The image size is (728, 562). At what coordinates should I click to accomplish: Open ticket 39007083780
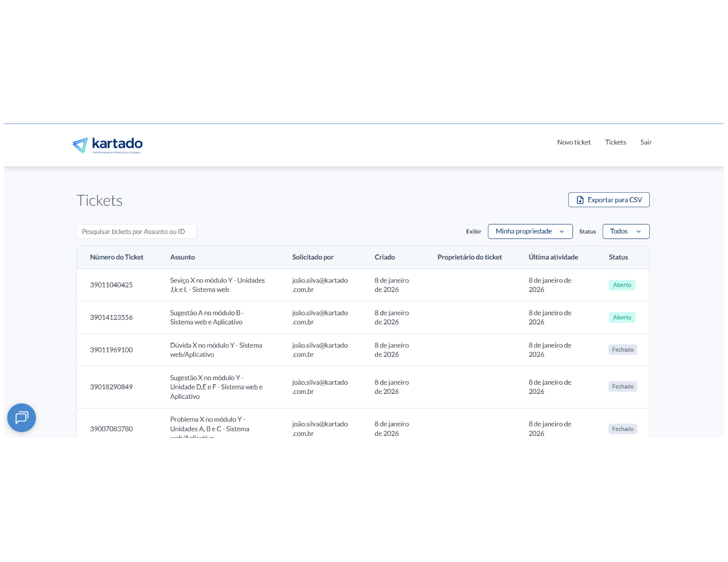coord(111,429)
